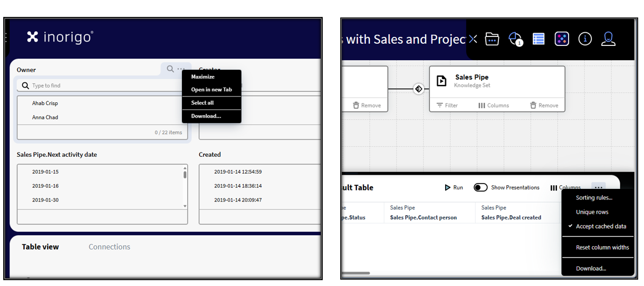Open the colorful graph dots icon

coord(562,39)
